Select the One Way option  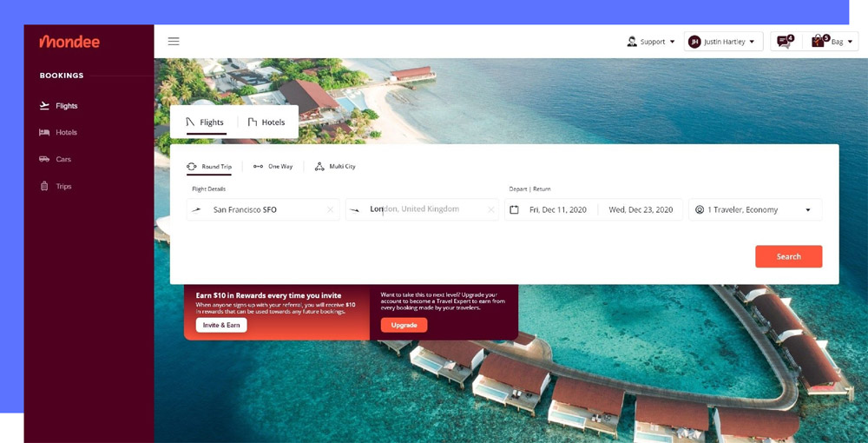(x=273, y=166)
